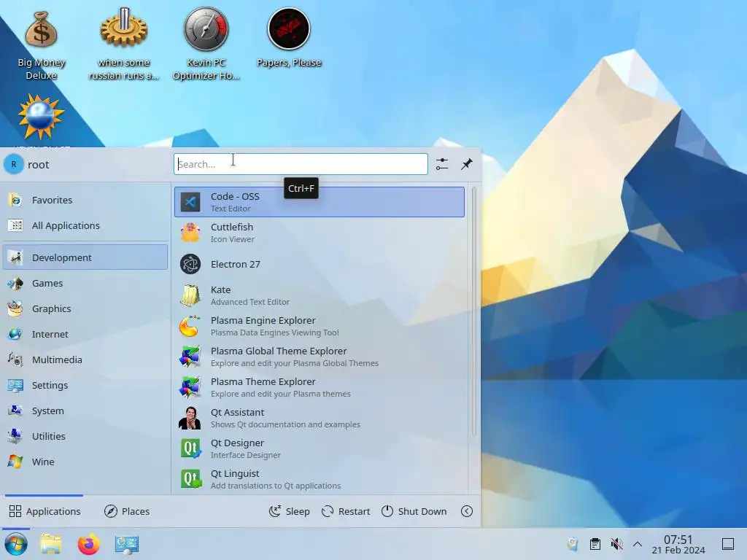Open the System category
747x560 pixels.
[85, 411]
